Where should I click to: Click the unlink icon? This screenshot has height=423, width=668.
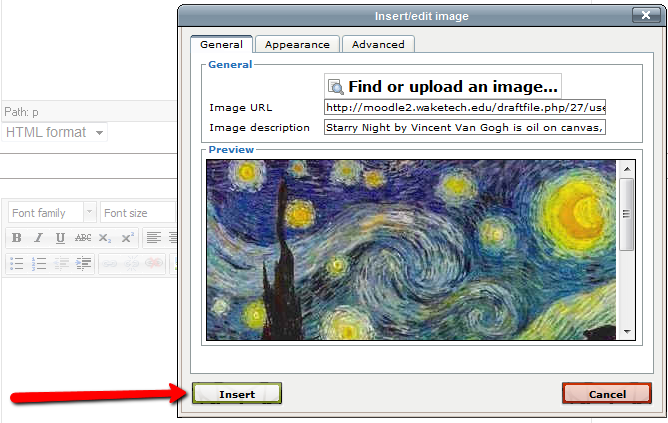pos(132,263)
